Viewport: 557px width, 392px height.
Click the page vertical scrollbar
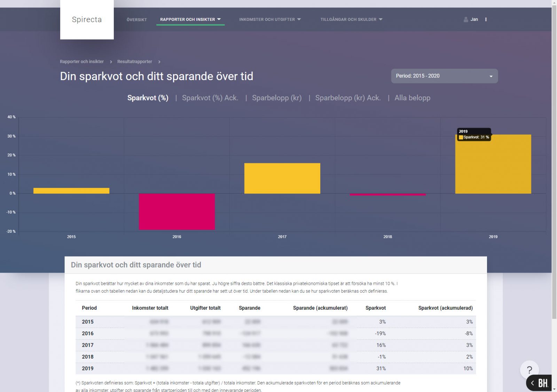(554, 174)
